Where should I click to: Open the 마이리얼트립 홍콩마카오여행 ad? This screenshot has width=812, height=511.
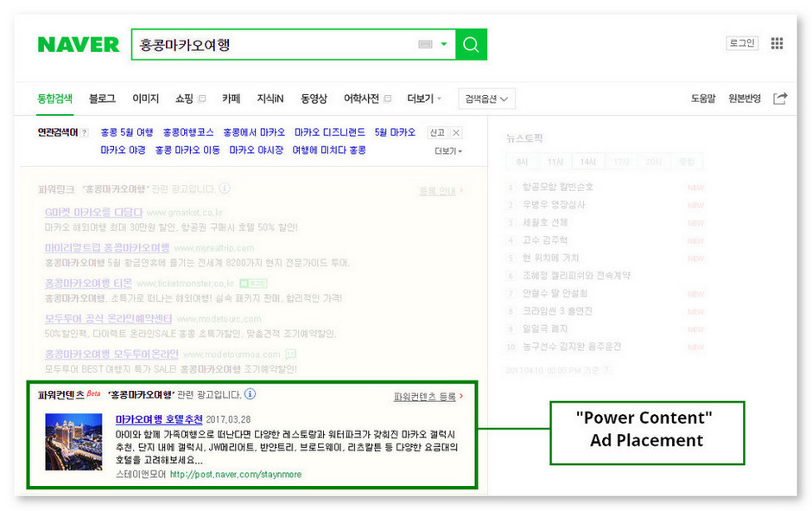(107, 248)
